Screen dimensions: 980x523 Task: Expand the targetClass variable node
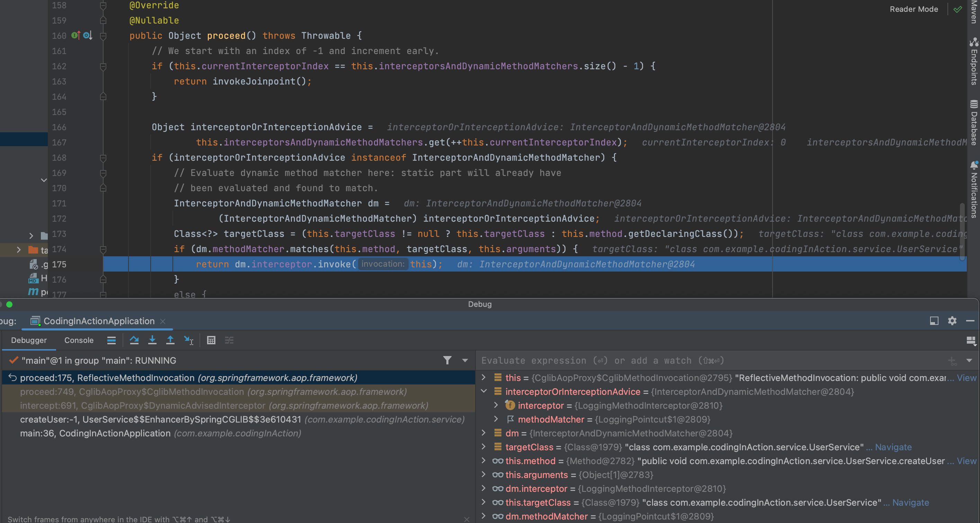(x=484, y=446)
